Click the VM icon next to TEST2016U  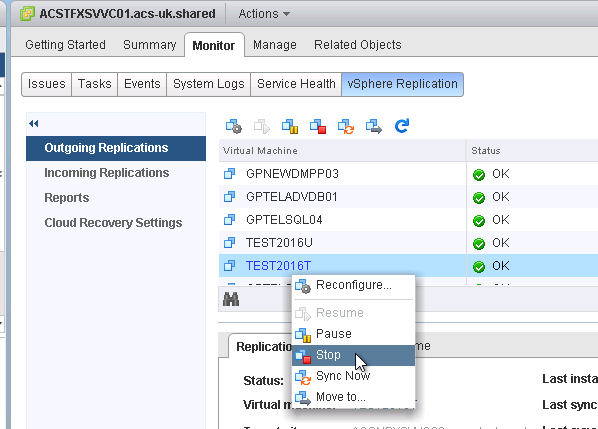[x=229, y=243]
